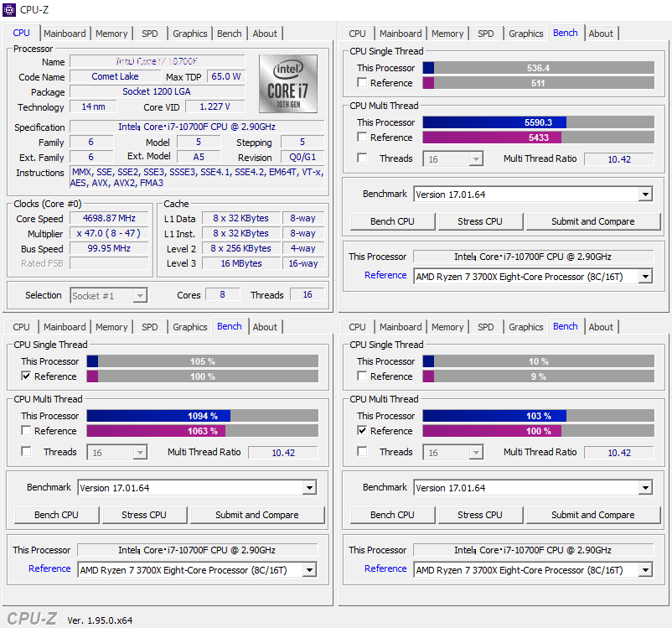Select the SPD tab in the lower-left panel
Viewport: 672px width, 628px height.
150,327
